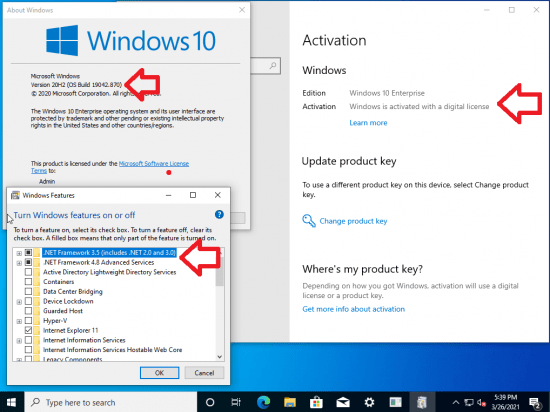This screenshot has height=412, width=550.
Task: Click OK in Windows Features
Action: coord(160,373)
